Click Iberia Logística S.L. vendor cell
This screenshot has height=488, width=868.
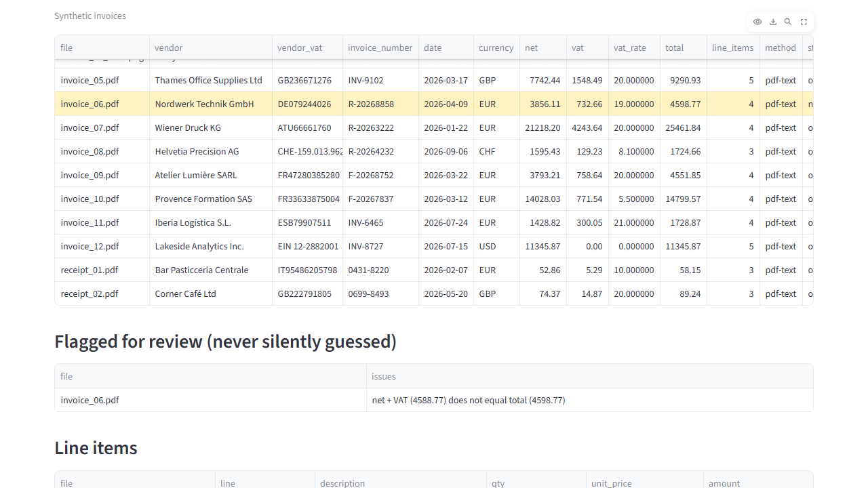point(211,222)
